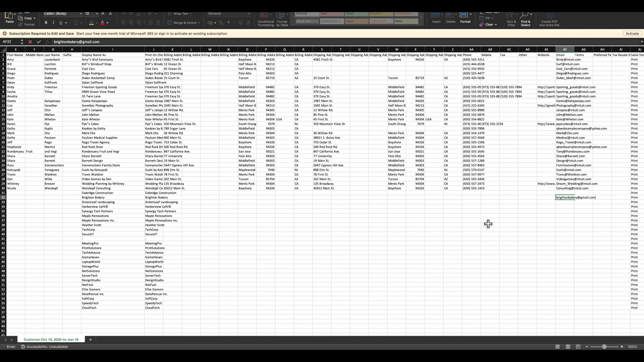
Task: Click the Brighton Bakery display name cell
Action: 113,197
